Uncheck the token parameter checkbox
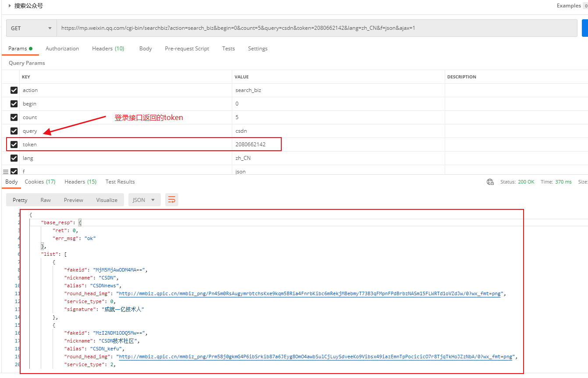Image resolution: width=588 pixels, height=378 pixels. pyautogui.click(x=14, y=145)
